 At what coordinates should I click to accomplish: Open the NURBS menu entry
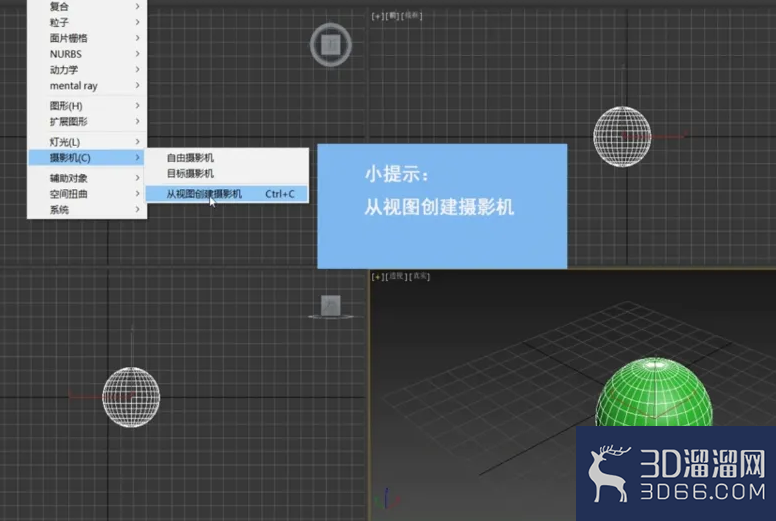(87, 54)
